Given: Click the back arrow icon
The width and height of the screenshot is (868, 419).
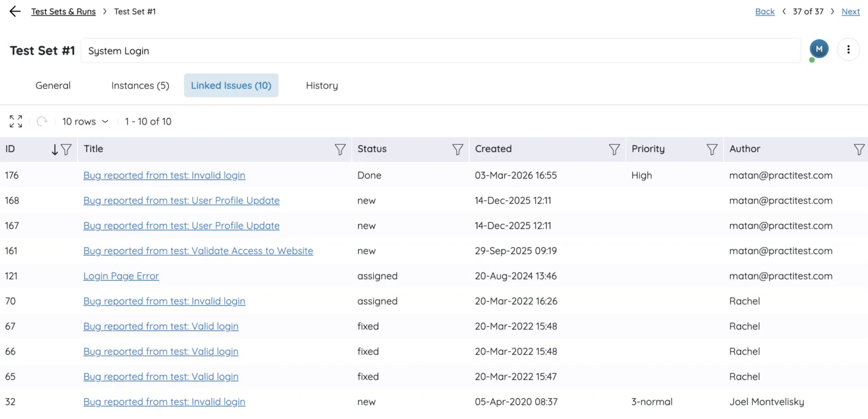Looking at the screenshot, I should (15, 11).
